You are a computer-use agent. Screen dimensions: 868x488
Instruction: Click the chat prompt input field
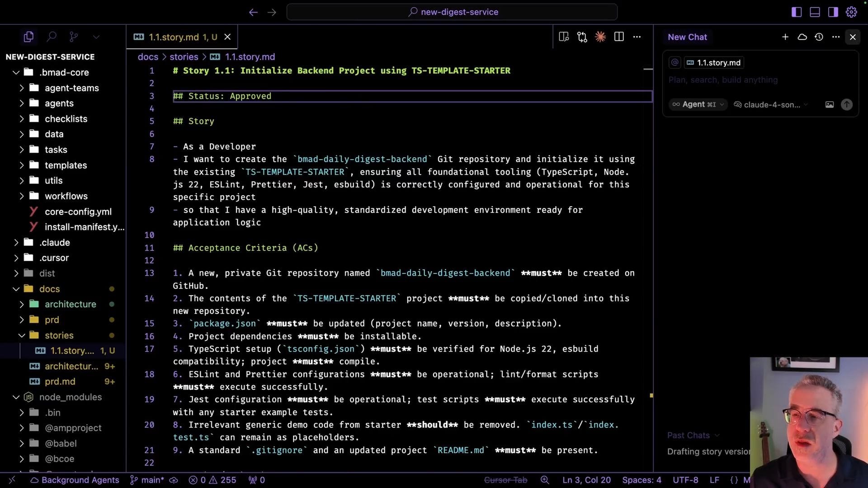pos(759,80)
